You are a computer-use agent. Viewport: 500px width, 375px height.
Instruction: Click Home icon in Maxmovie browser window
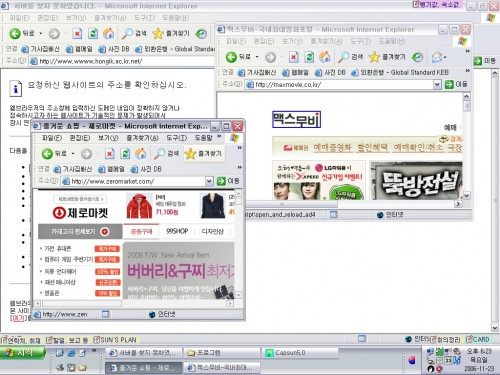pos(324,57)
